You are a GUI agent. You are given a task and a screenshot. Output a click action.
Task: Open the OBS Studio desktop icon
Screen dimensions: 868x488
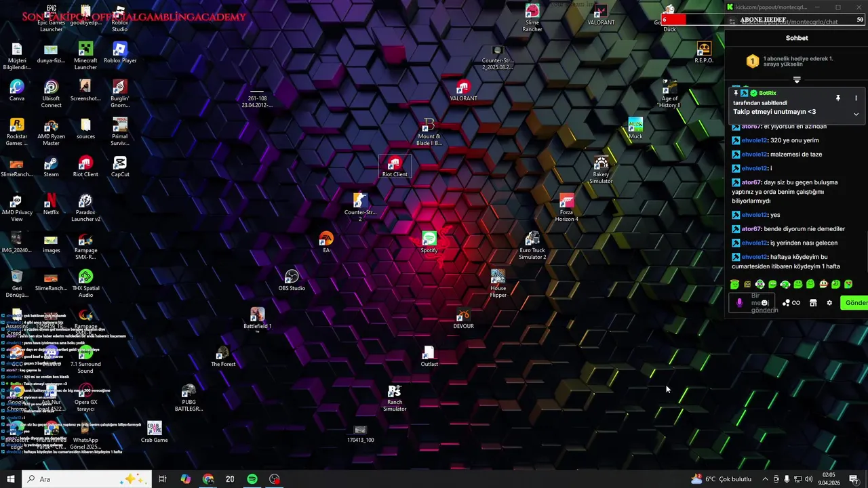click(x=292, y=281)
